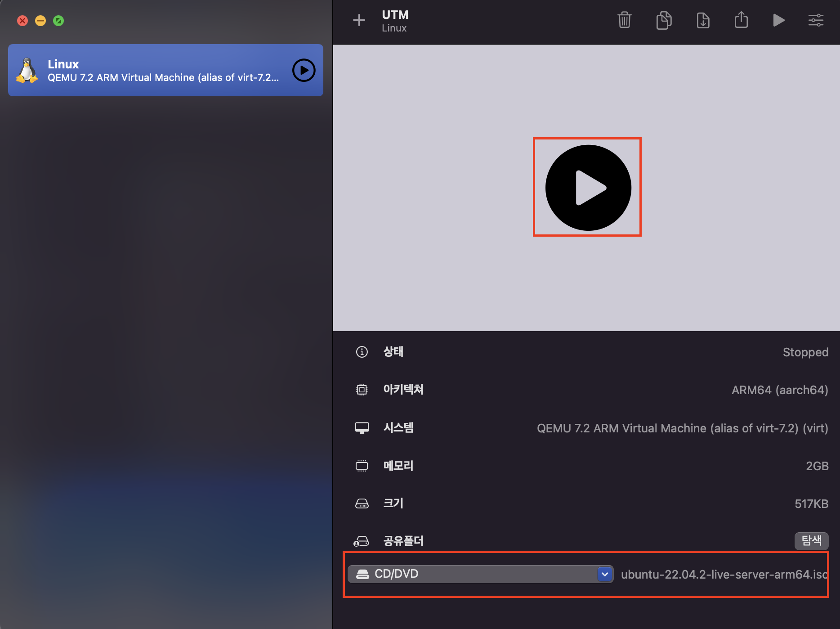Share the VM using the share icon

click(741, 20)
